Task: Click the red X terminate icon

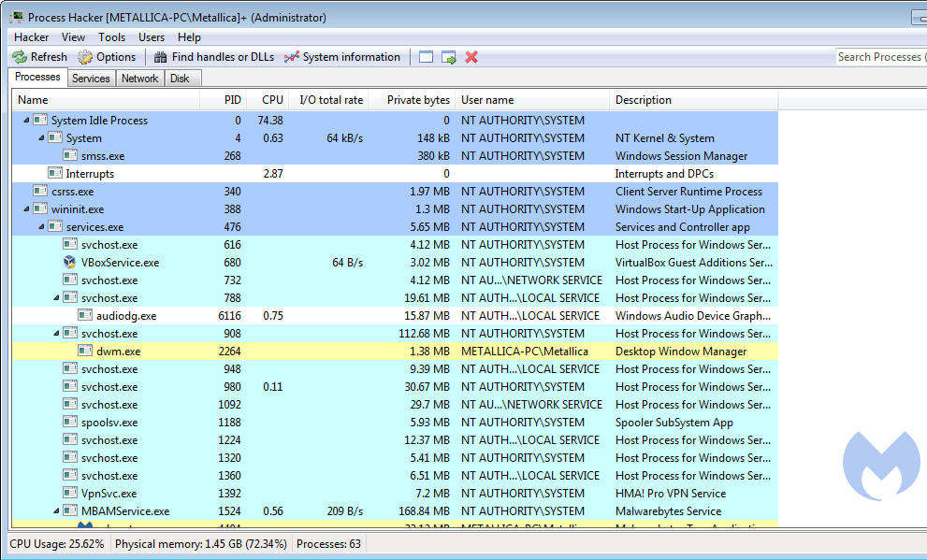Action: click(471, 57)
